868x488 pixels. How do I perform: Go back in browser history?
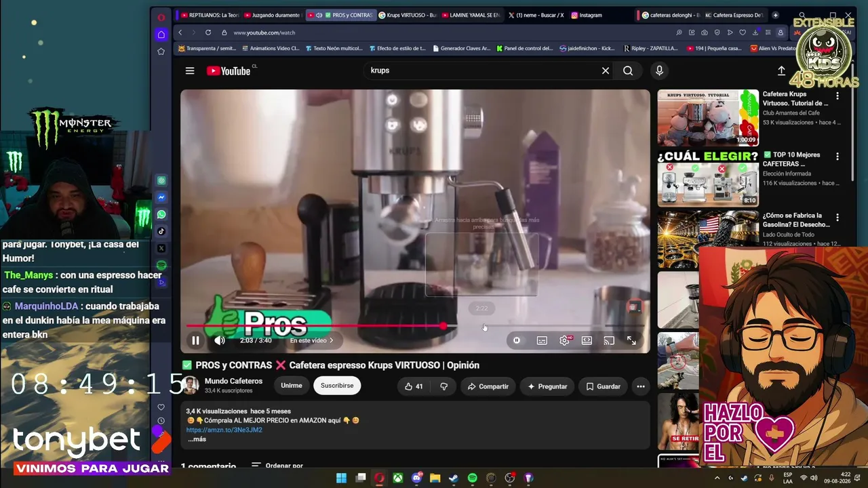point(180,33)
